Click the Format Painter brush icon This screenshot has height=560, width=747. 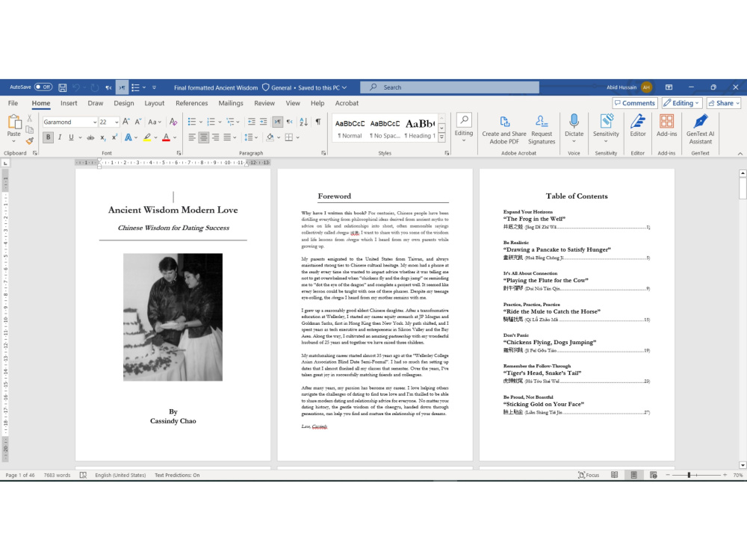(x=30, y=141)
